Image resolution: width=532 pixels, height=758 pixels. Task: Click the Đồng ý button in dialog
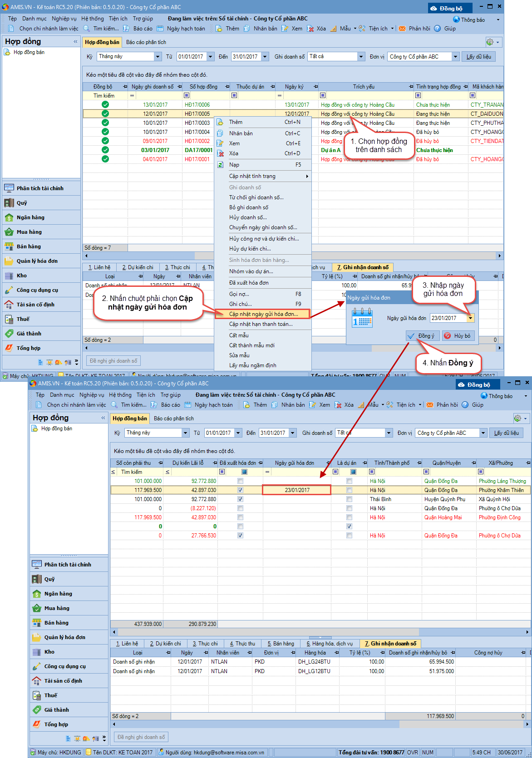pos(421,336)
